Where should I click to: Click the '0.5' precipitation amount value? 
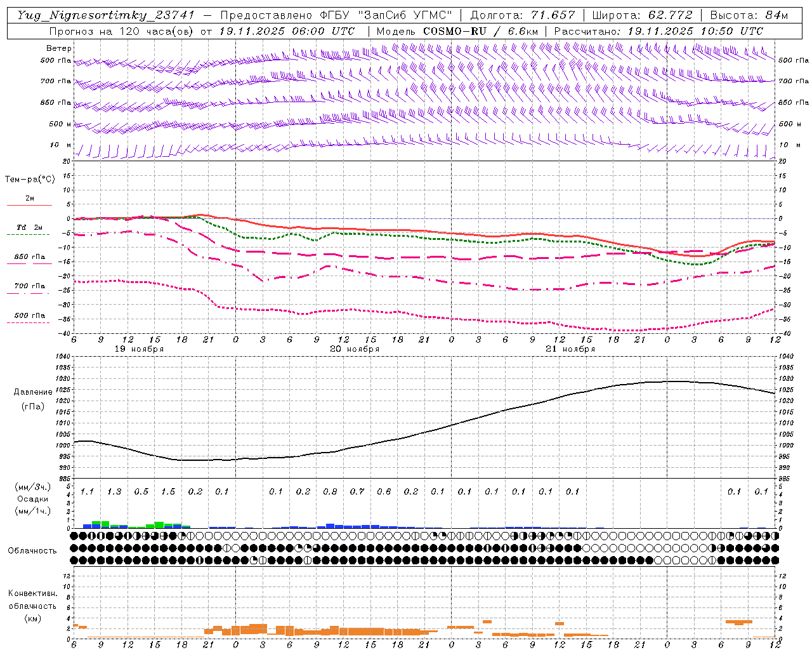pos(141,491)
